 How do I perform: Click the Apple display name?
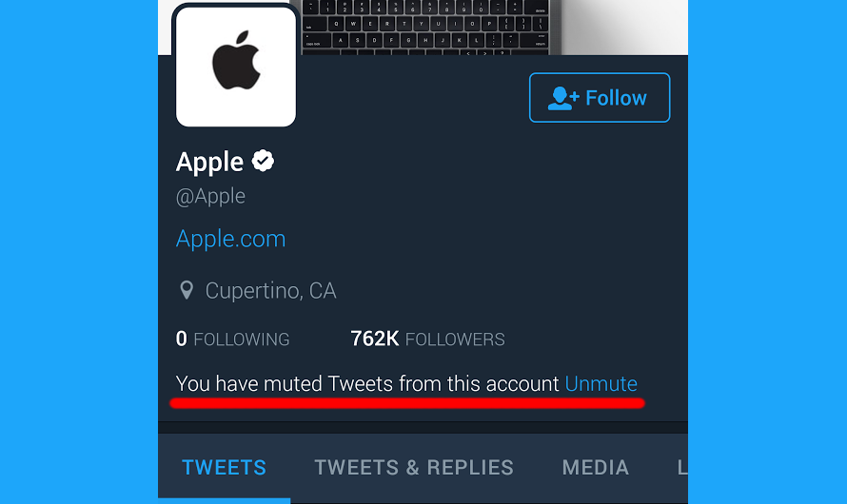(x=209, y=162)
